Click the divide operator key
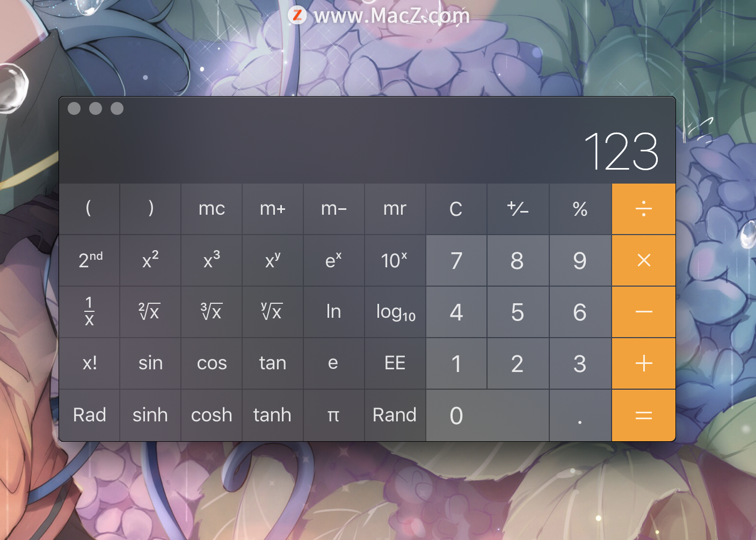Image resolution: width=756 pixels, height=540 pixels. point(643,209)
